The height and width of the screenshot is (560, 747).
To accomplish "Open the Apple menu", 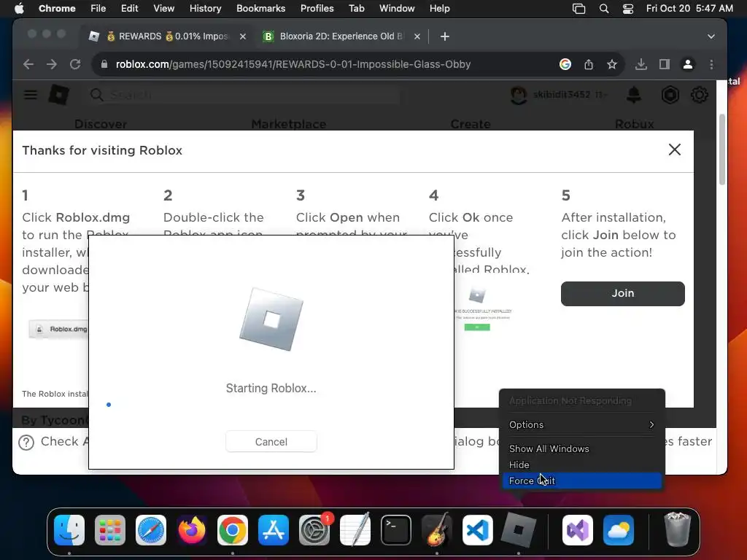I will click(x=19, y=8).
